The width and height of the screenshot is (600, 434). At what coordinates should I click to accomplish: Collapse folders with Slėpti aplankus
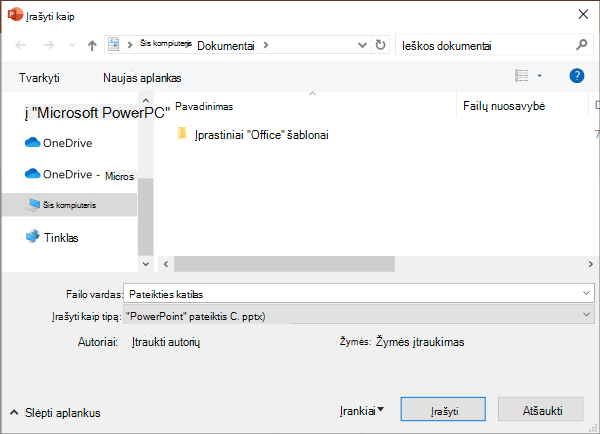click(x=55, y=413)
